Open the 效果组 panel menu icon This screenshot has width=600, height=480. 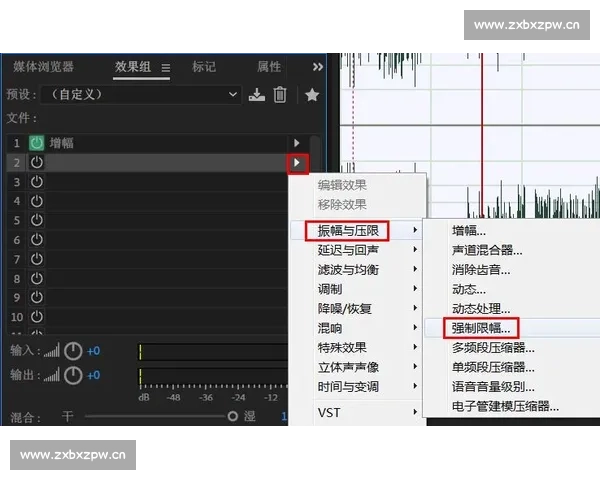pos(166,68)
